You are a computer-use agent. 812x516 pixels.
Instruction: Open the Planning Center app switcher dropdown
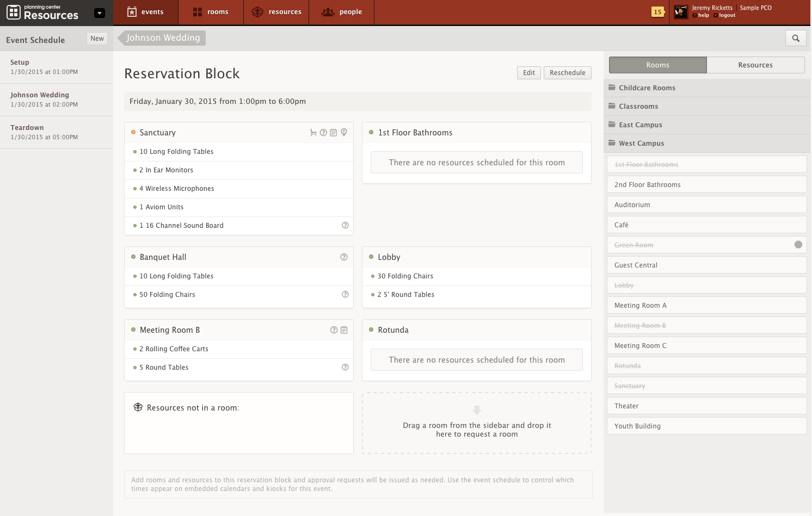[99, 13]
